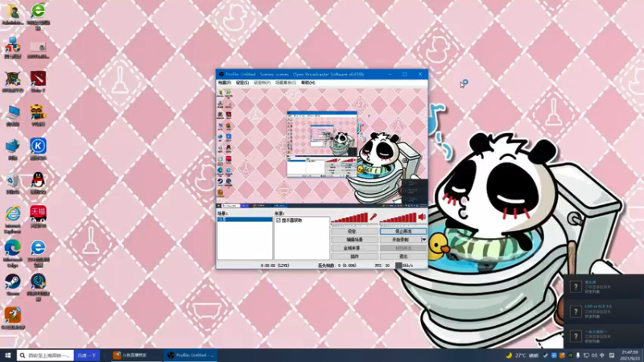
Task: Open the Kugou blue K desktop icon
Action: [x=38, y=149]
